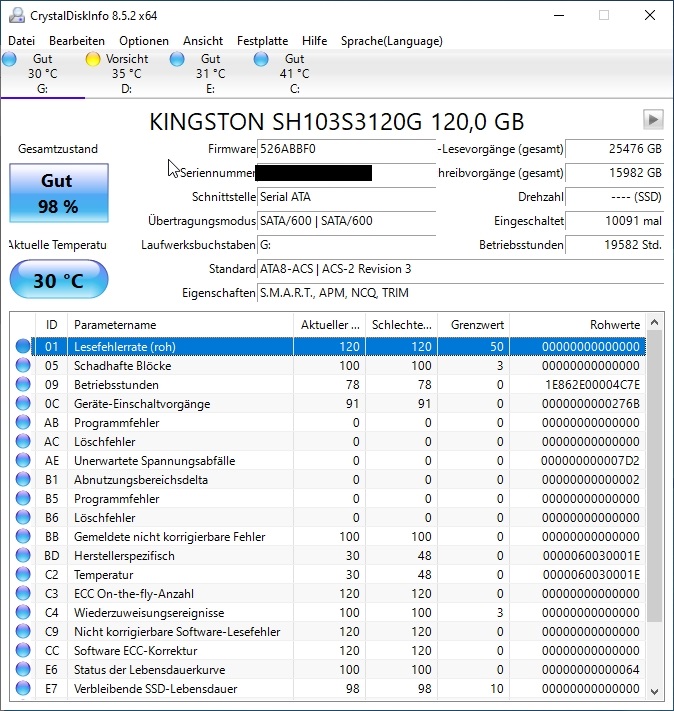Click the blue status orb for drive E:
This screenshot has width=674, height=711.
point(177,59)
